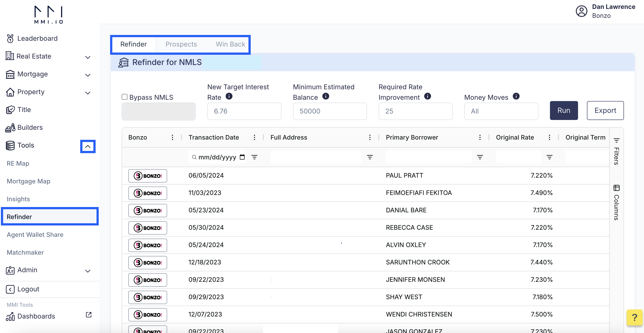Switch to the Win Back tab
The height and width of the screenshot is (333, 644).
[x=230, y=44]
